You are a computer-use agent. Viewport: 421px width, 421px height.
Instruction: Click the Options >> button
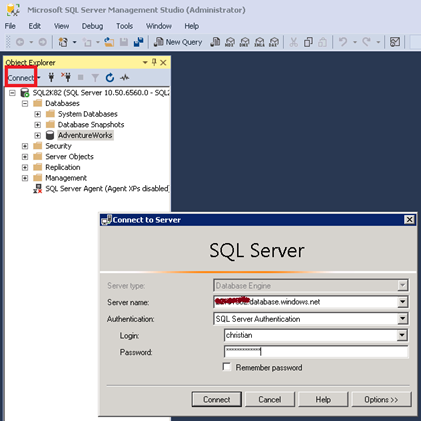pos(381,399)
